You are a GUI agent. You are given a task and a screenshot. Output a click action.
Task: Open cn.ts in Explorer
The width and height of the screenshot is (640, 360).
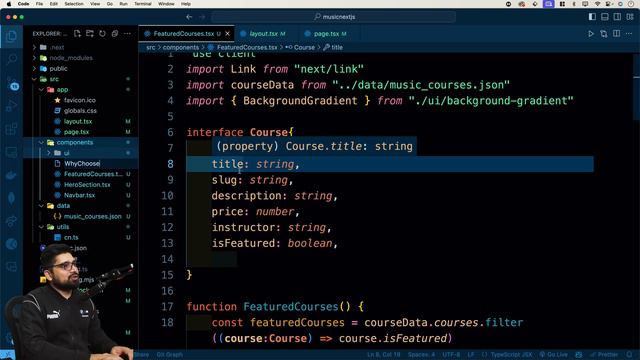pyautogui.click(x=71, y=238)
